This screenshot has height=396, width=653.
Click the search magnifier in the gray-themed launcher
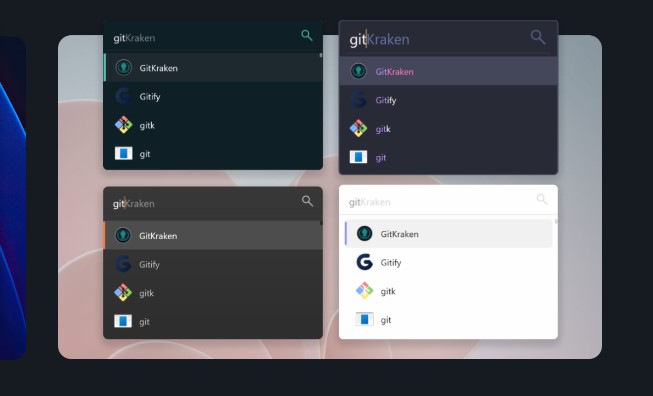pyautogui.click(x=307, y=201)
